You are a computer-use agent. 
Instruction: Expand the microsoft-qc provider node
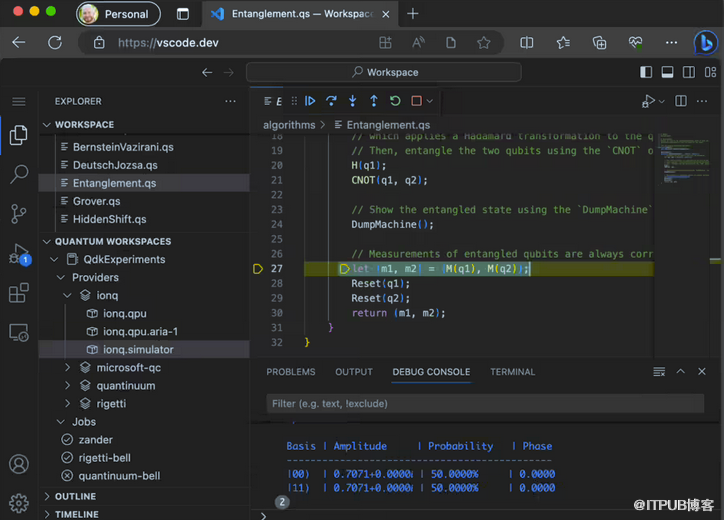pyautogui.click(x=68, y=368)
